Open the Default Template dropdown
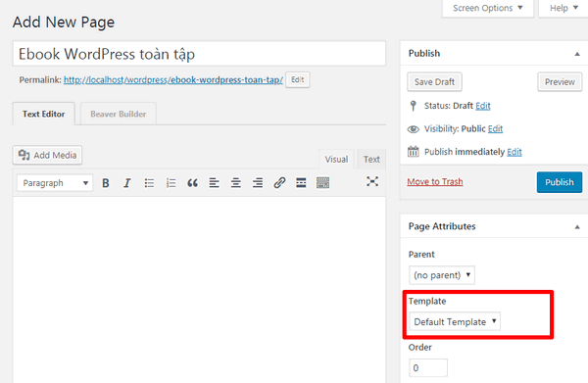588x383 pixels. [x=455, y=321]
